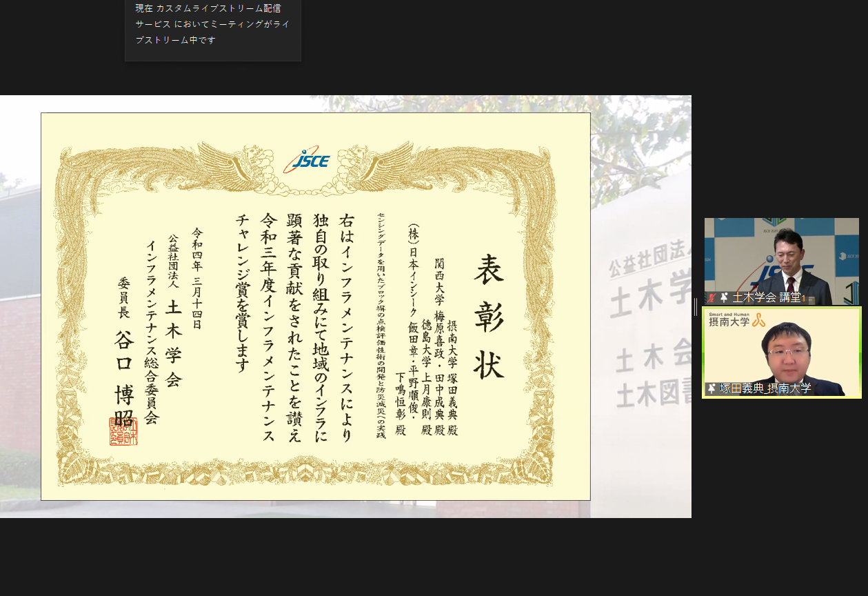868x596 pixels.
Task: Click the livestream notification about カスタムライブストリーム配信
Action: coord(213,30)
